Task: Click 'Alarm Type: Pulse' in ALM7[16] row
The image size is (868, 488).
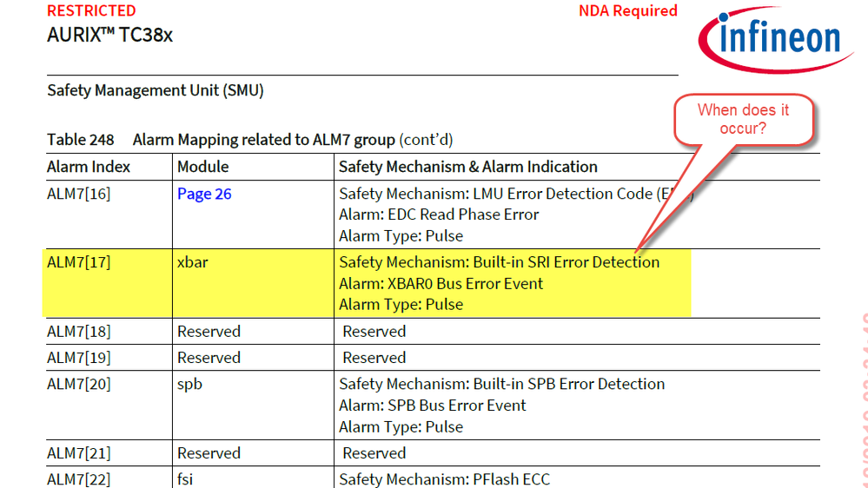Action: 401,236
